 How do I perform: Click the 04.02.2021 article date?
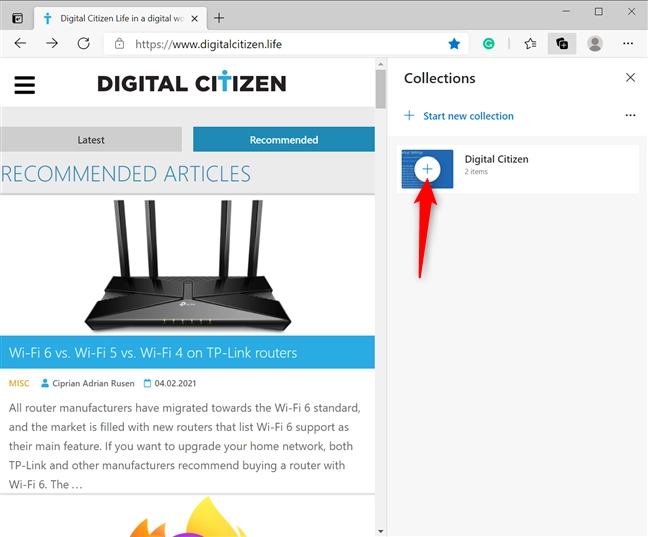pyautogui.click(x=175, y=383)
